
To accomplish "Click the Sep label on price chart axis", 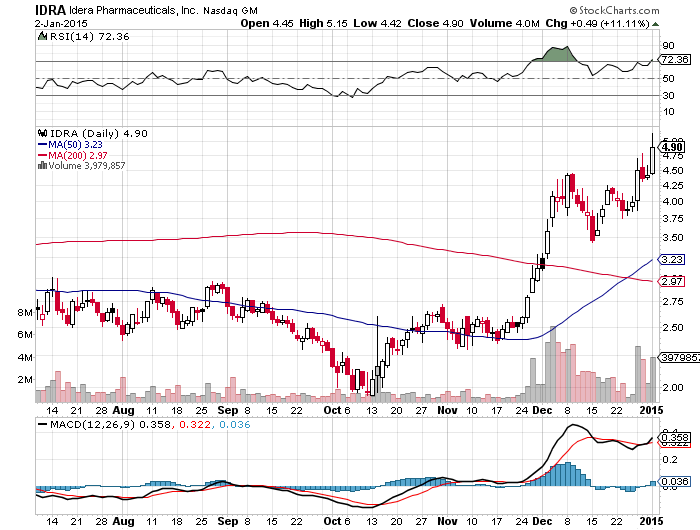I will (x=228, y=410).
